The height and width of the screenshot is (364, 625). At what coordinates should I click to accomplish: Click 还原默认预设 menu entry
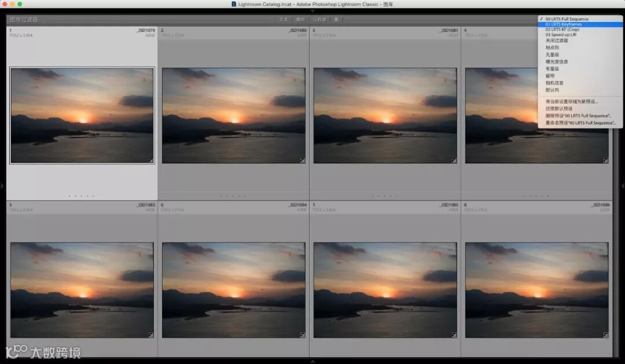pyautogui.click(x=580, y=108)
